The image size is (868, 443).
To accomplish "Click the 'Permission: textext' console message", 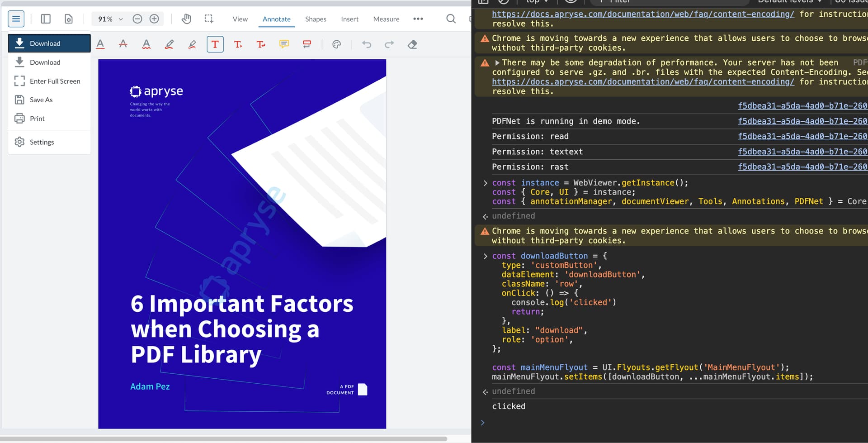I will 538,152.
